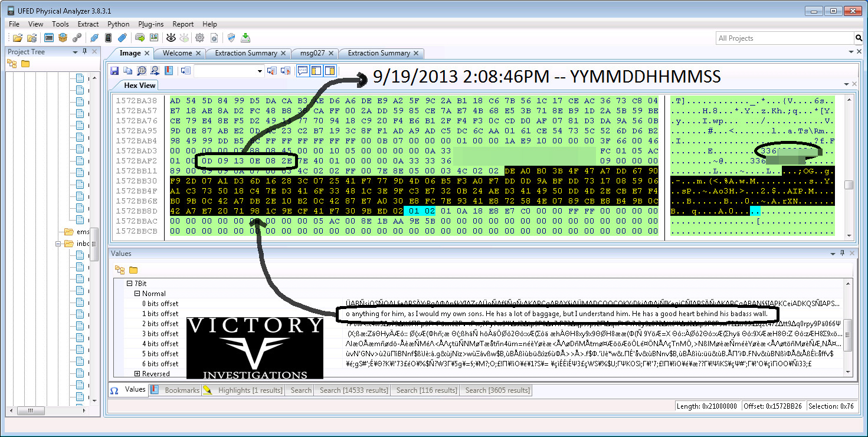Click the package box toolbar icon
This screenshot has width=868, height=437.
pos(63,38)
